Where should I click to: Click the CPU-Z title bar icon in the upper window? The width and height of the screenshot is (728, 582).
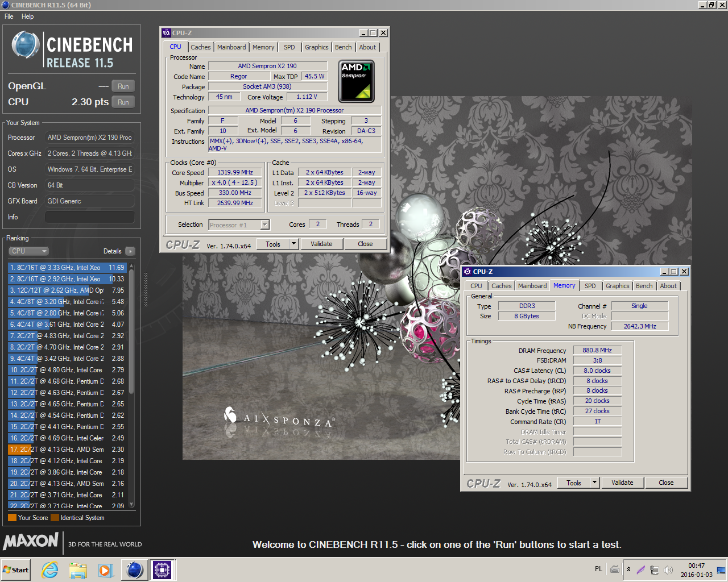(167, 33)
